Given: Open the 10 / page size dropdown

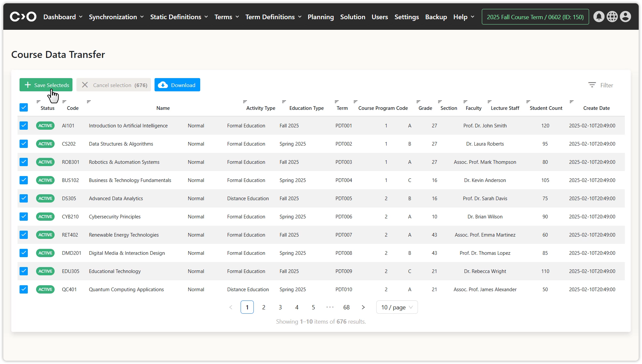Looking at the screenshot, I should point(397,307).
